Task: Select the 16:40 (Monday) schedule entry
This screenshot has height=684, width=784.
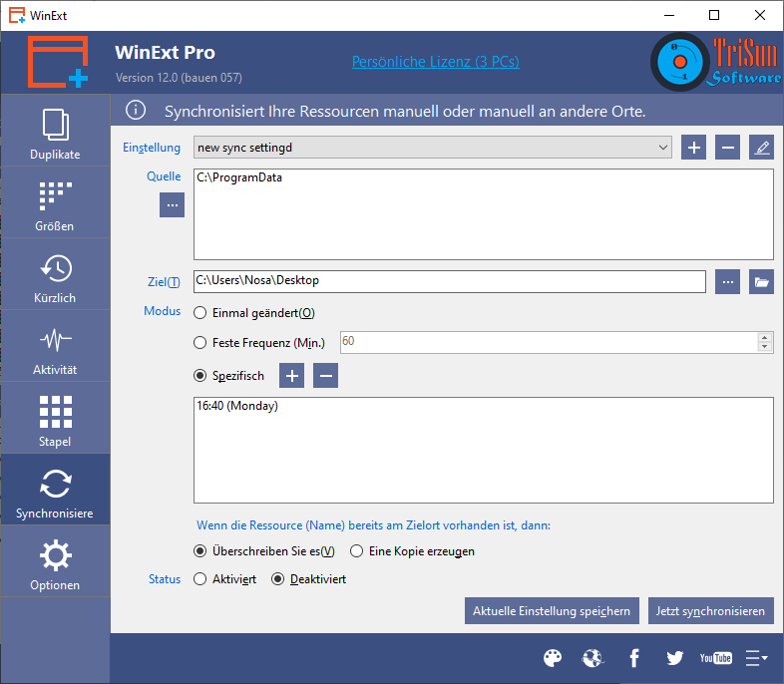Action: click(x=237, y=406)
